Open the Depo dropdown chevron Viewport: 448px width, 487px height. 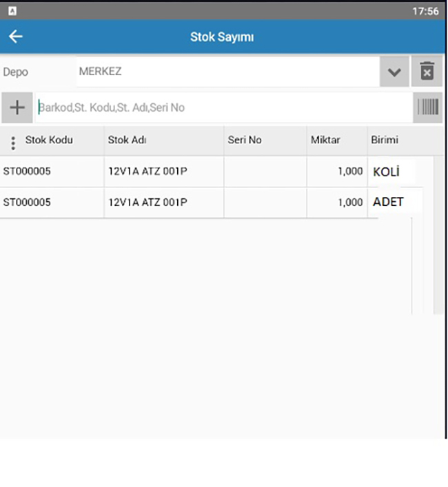click(394, 72)
